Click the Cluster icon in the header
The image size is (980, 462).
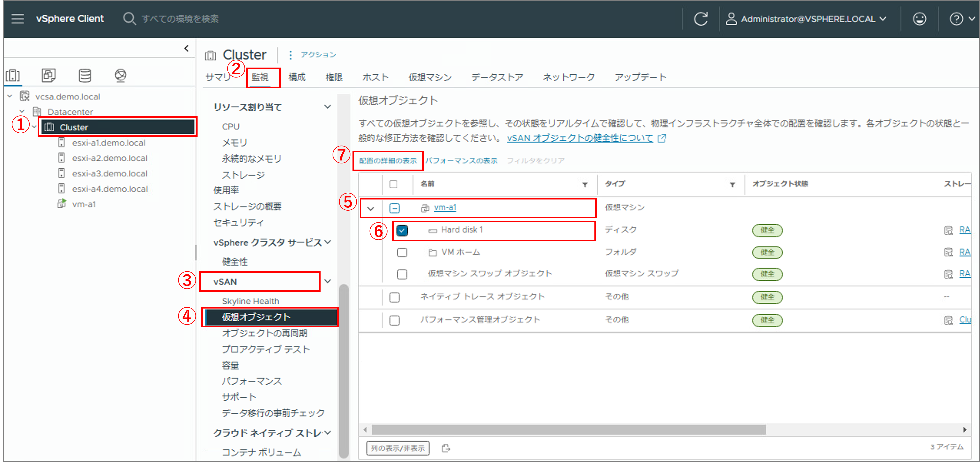(210, 56)
